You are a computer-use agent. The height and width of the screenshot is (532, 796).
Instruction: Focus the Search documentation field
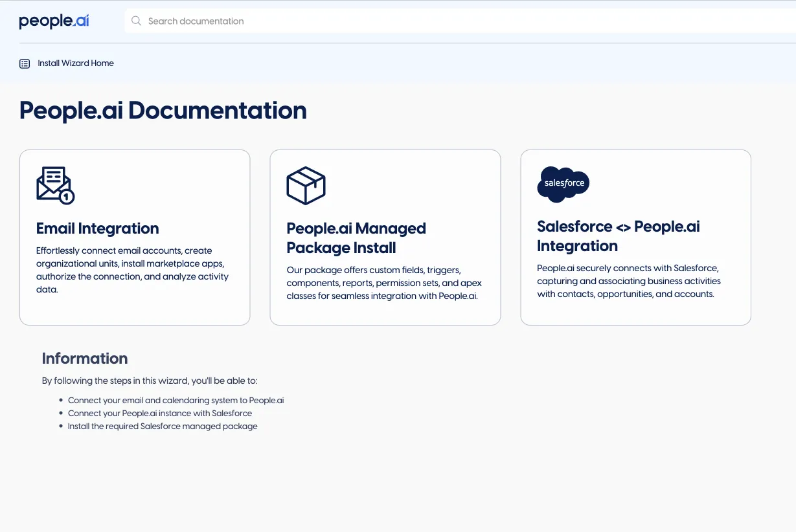pos(460,21)
